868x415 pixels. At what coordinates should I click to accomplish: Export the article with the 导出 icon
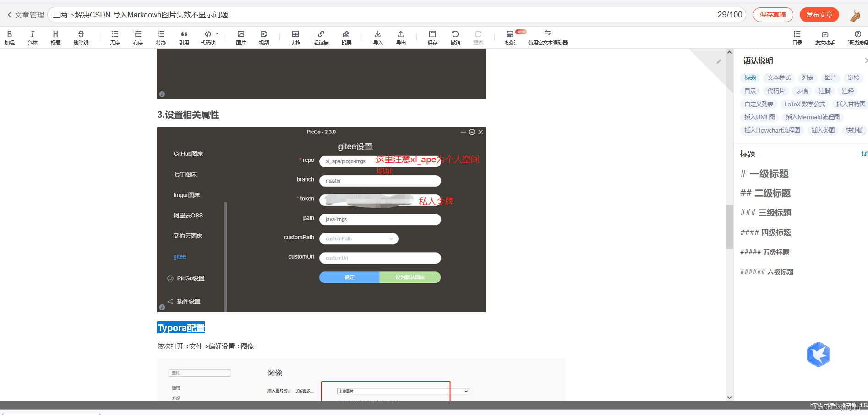401,38
